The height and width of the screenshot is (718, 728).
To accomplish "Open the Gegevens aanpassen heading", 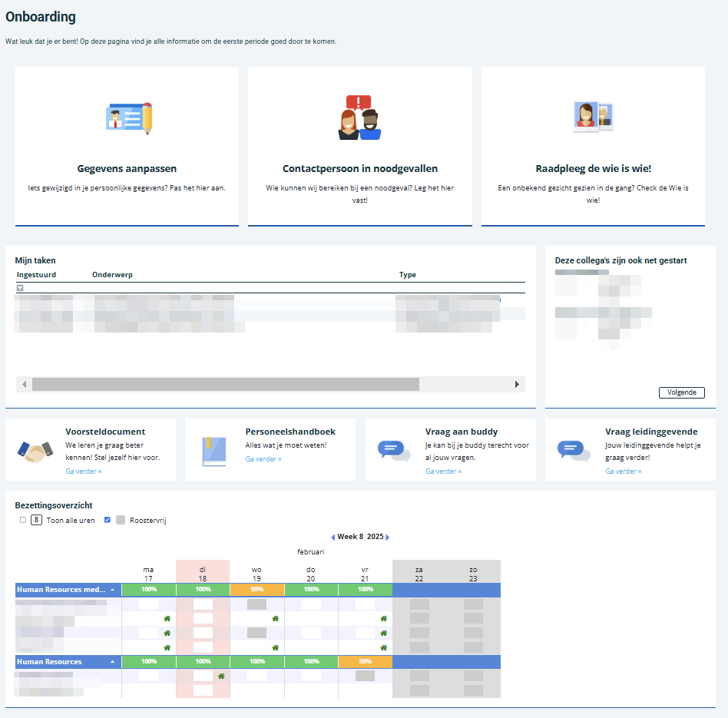I will pyautogui.click(x=127, y=169).
